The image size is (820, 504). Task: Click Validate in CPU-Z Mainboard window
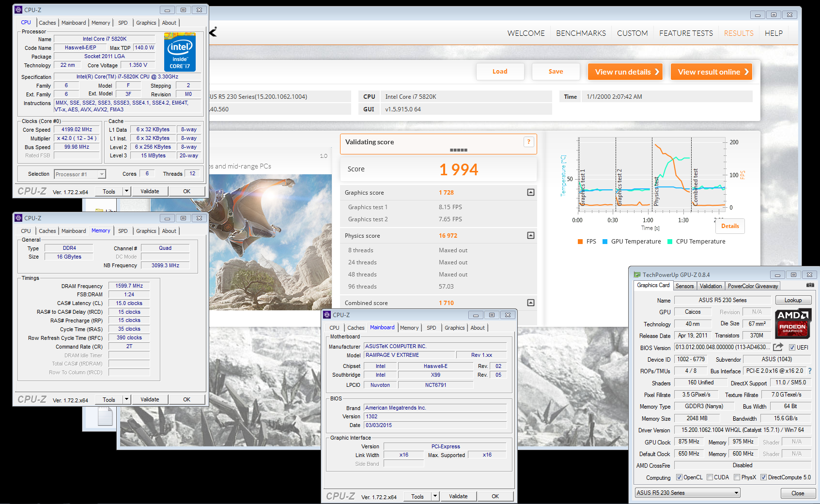[x=458, y=496]
